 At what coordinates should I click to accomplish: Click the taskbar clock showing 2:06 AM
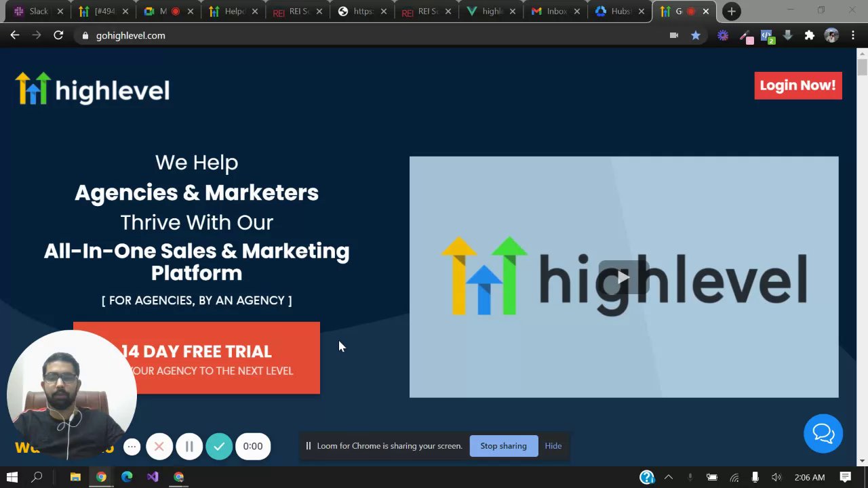pyautogui.click(x=810, y=477)
